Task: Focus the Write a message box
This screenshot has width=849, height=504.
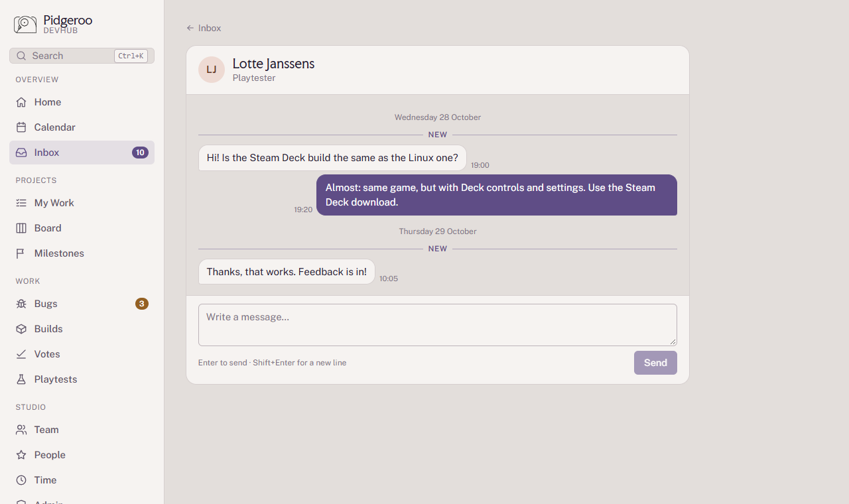Action: [438, 325]
